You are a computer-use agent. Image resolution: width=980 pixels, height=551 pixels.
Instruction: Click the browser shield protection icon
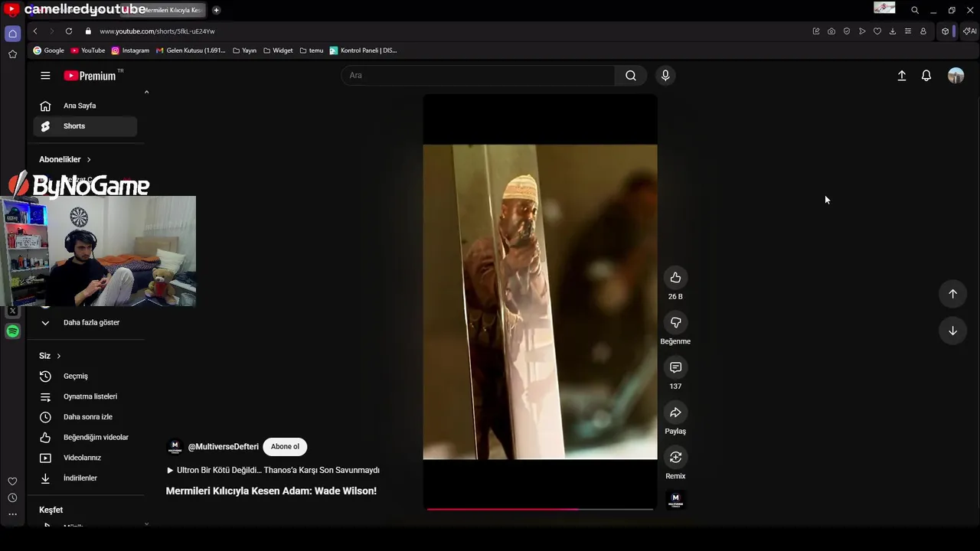point(847,31)
